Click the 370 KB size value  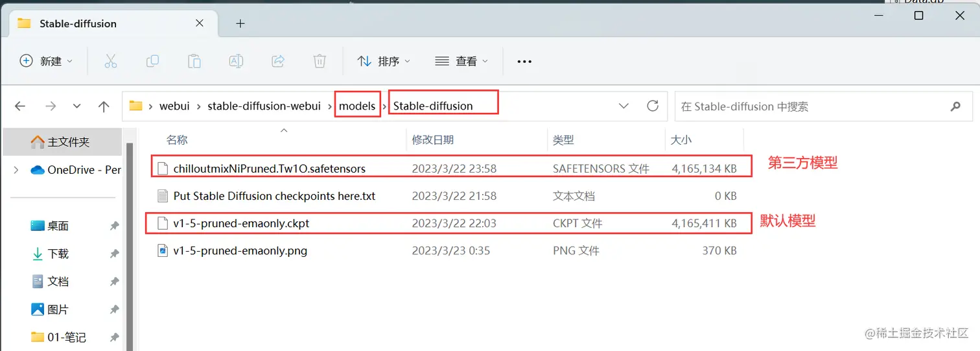pyautogui.click(x=719, y=250)
